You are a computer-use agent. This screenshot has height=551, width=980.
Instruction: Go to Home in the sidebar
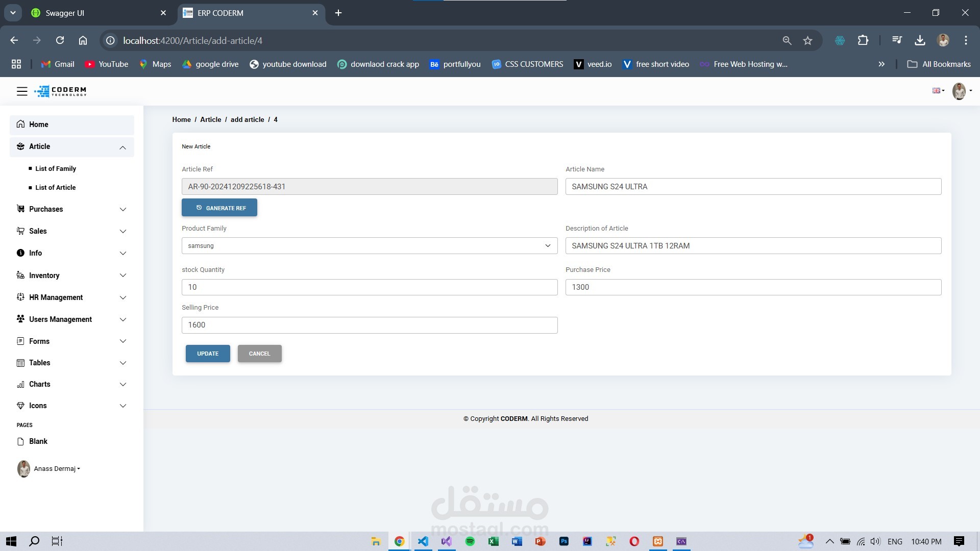pyautogui.click(x=72, y=124)
